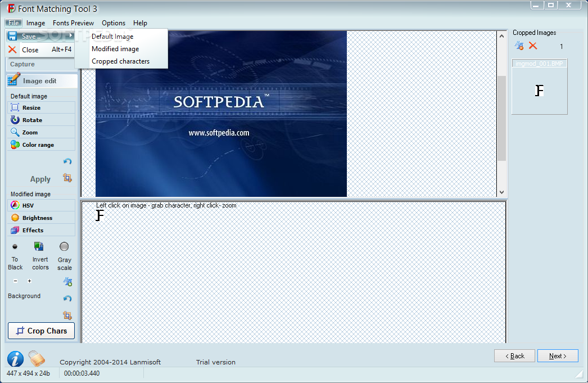588x383 pixels.
Task: Click the plus button above Background
Action: pyautogui.click(x=29, y=281)
